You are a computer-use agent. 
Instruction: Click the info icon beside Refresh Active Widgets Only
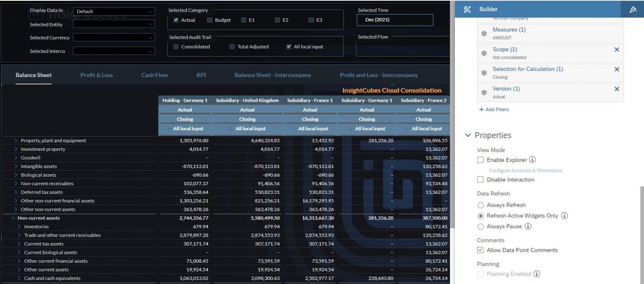pyautogui.click(x=564, y=216)
